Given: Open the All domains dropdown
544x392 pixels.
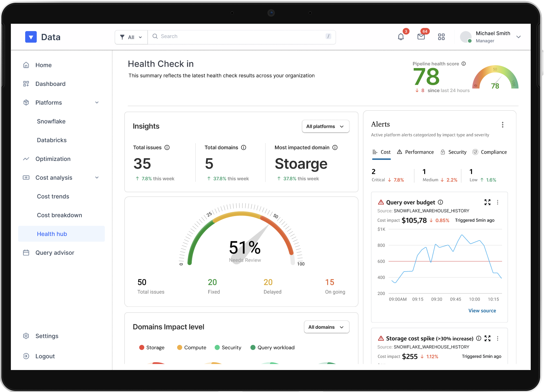Looking at the screenshot, I should point(326,327).
